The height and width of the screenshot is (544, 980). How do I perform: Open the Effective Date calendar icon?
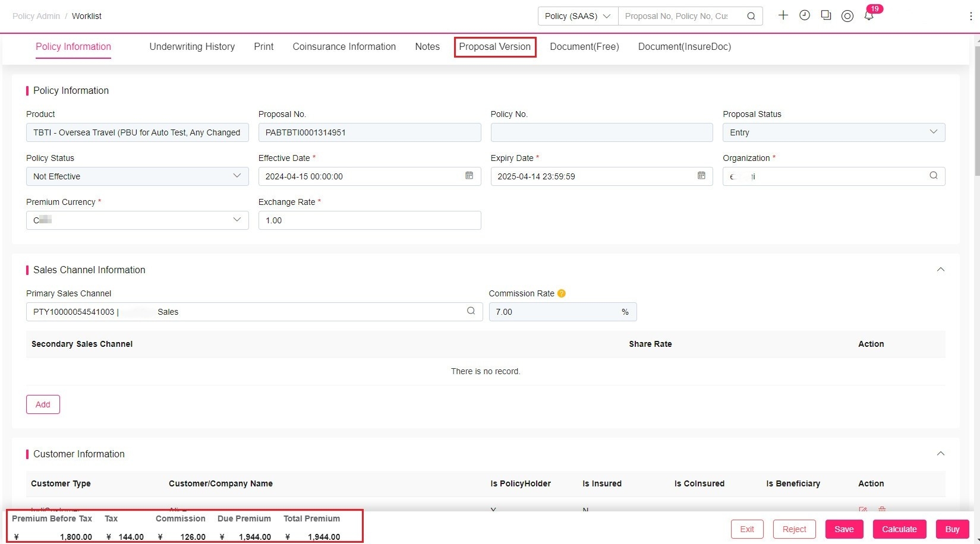click(469, 176)
